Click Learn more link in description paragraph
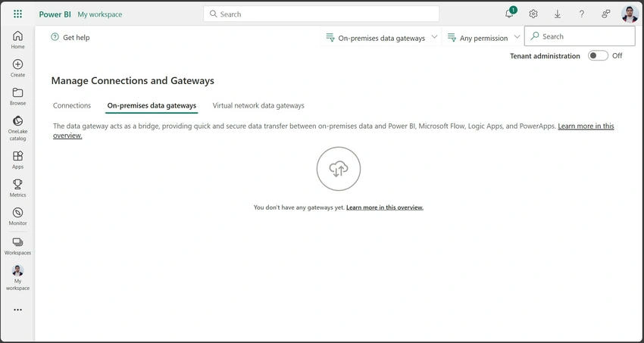The image size is (644, 343). [586, 126]
